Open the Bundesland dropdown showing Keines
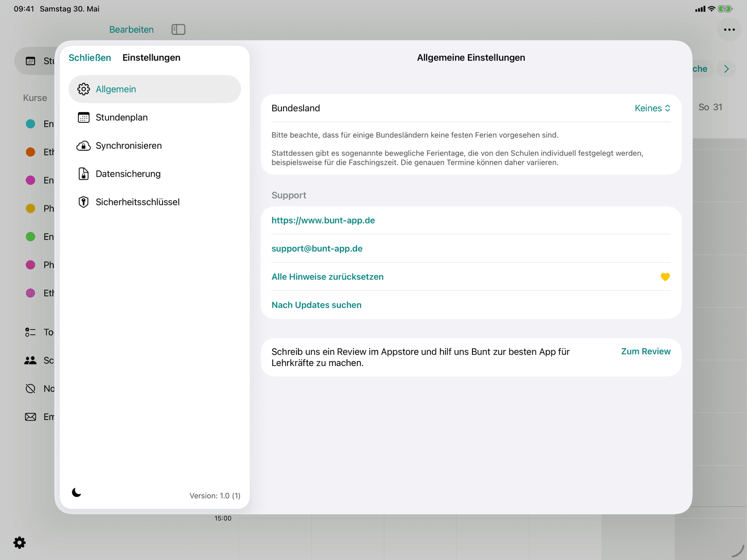This screenshot has width=747, height=560. (x=653, y=108)
